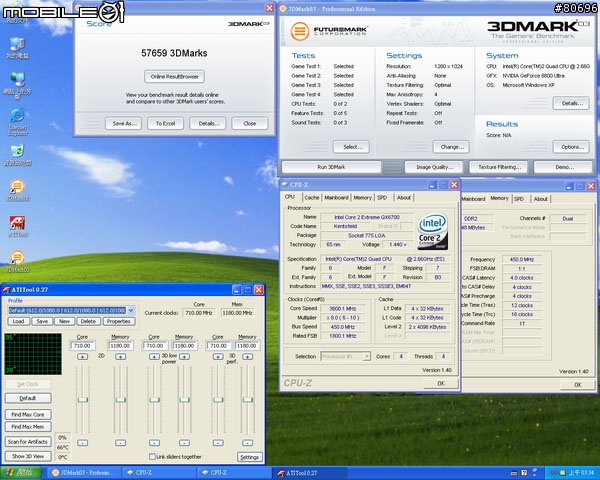Click the front CPU-Z window title bar icon
This screenshot has height=480, width=600.
pyautogui.click(x=284, y=184)
